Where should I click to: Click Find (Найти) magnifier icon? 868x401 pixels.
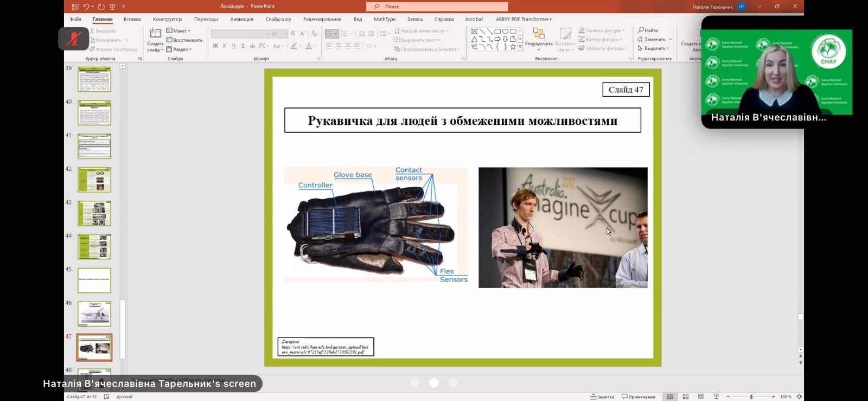[x=641, y=30]
